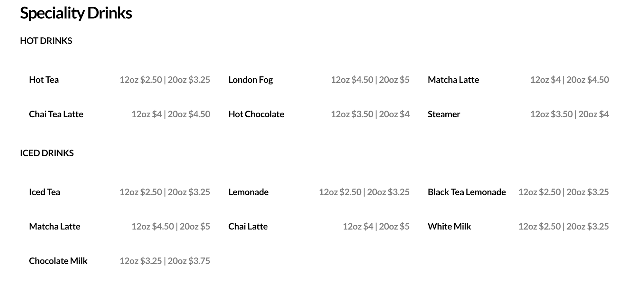Screen dimensions: 644x283
Task: Select the Steamer drink name
Action: coord(444,114)
